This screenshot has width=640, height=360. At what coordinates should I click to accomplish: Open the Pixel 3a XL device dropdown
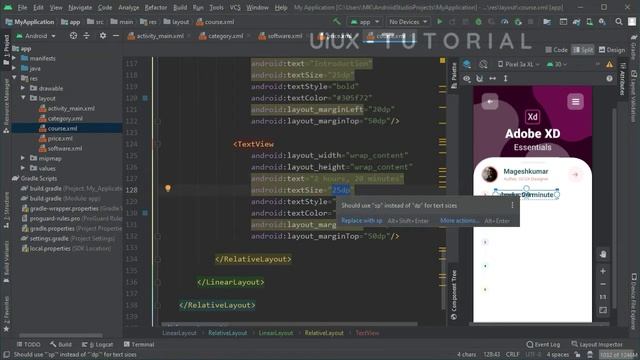coord(518,64)
